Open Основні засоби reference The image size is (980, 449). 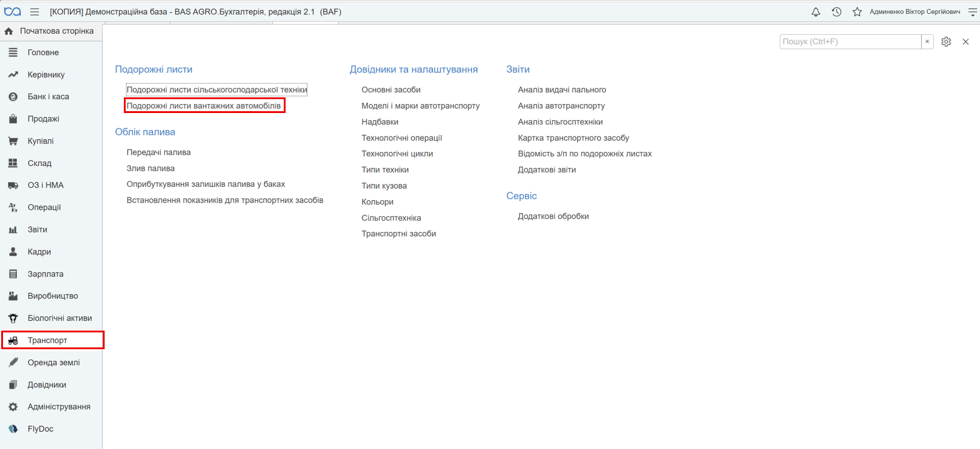[x=391, y=90]
